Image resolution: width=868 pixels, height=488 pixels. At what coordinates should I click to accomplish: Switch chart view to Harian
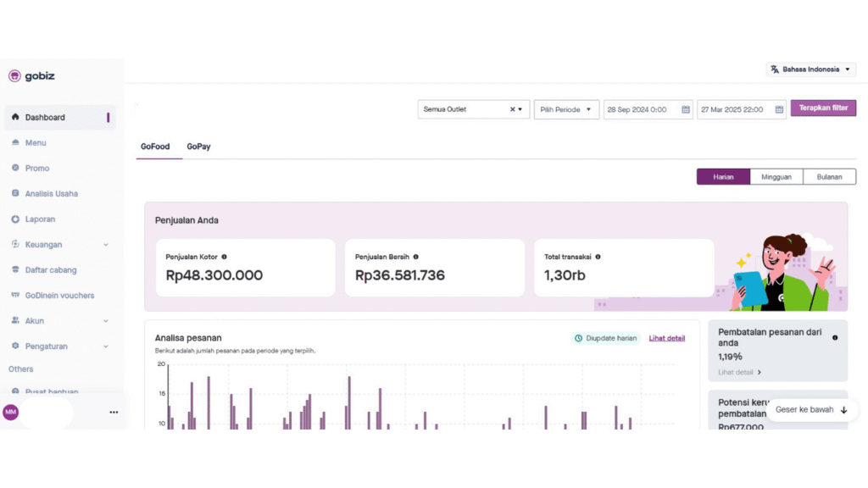tap(723, 177)
